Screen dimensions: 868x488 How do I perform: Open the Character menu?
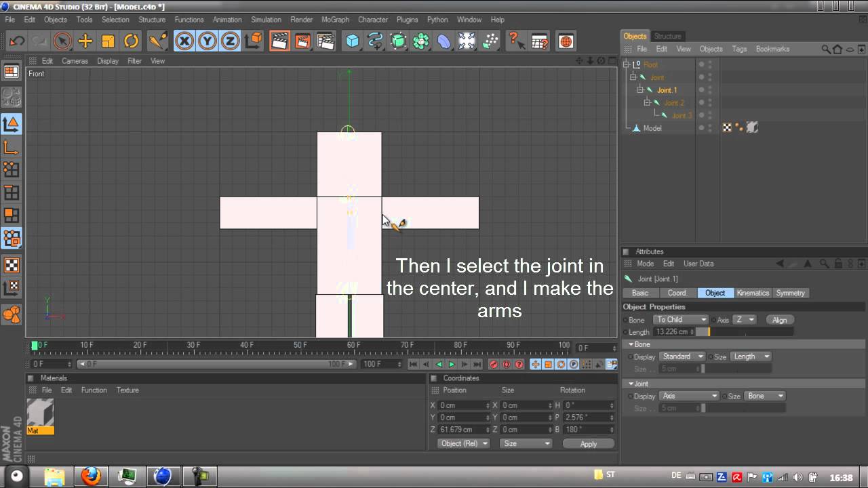[x=373, y=20]
